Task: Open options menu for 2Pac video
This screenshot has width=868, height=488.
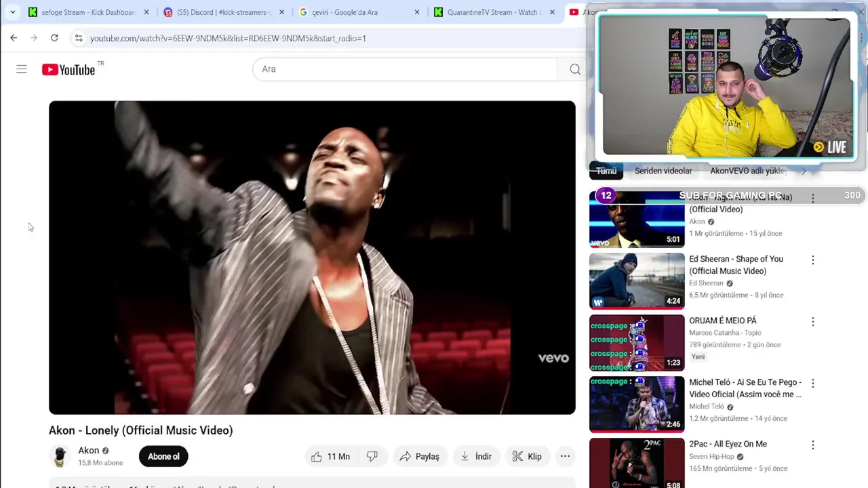Action: tap(812, 445)
